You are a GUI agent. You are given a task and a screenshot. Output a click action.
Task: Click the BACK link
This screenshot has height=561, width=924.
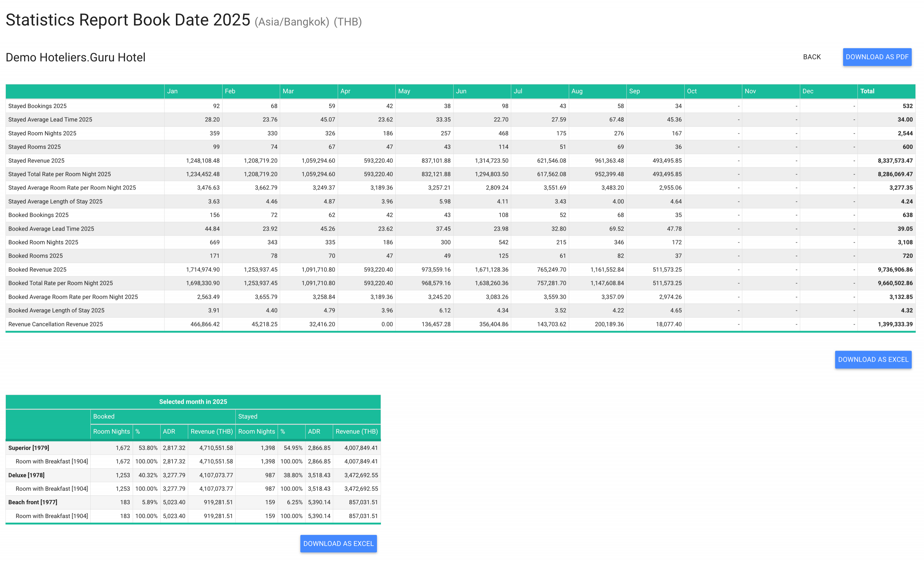[812, 57]
